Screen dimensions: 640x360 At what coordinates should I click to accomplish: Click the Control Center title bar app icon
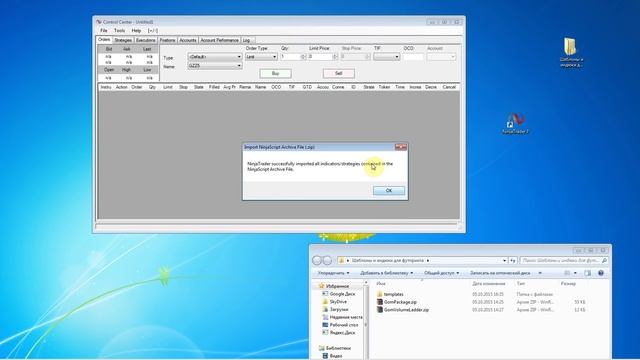99,22
